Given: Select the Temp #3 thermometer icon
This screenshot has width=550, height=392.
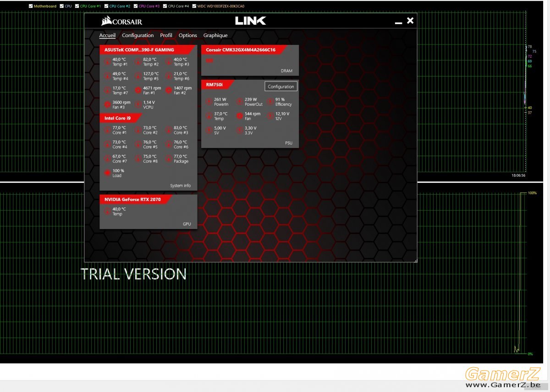Looking at the screenshot, I should tap(169, 62).
